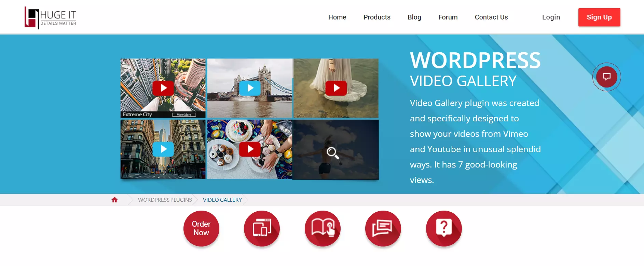Open the devices demo round icon
The height and width of the screenshot is (266, 644).
click(x=262, y=228)
